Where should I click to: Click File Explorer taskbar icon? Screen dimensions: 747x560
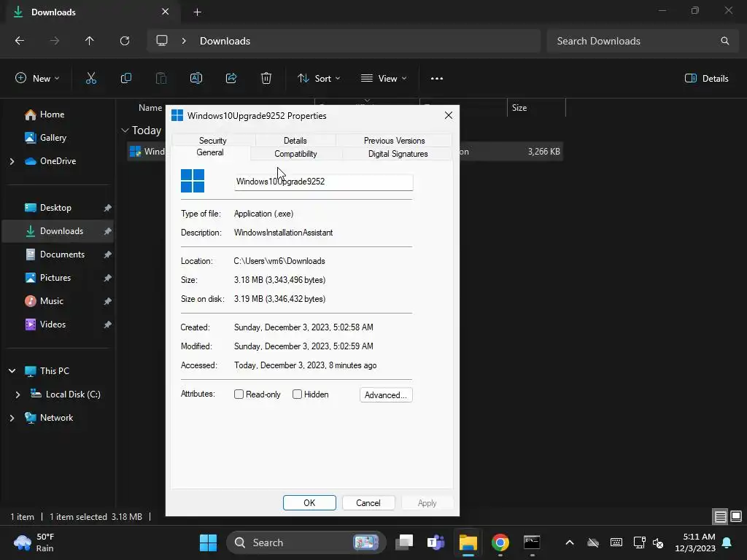[468, 542]
